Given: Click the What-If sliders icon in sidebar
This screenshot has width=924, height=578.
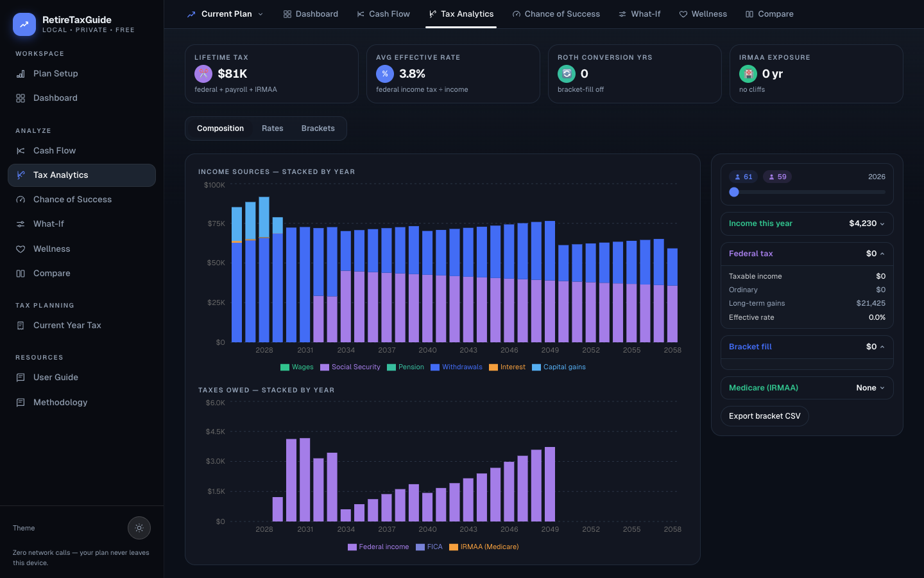Looking at the screenshot, I should point(21,224).
